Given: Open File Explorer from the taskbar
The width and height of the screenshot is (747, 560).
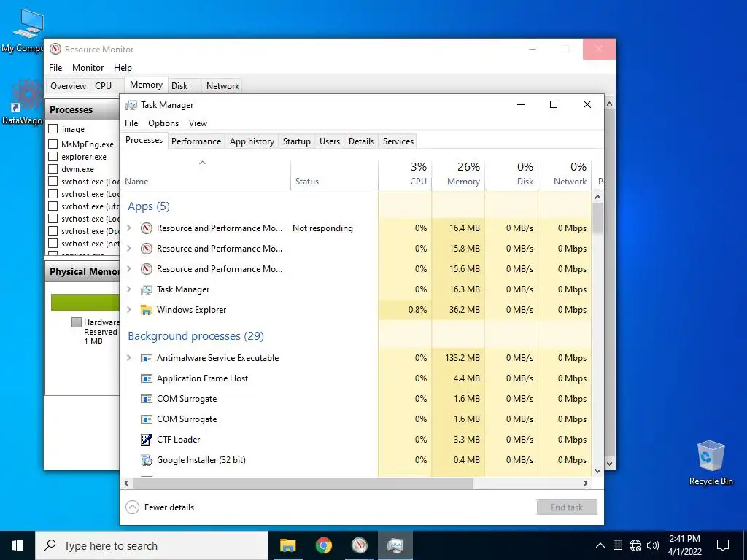Looking at the screenshot, I should [287, 545].
